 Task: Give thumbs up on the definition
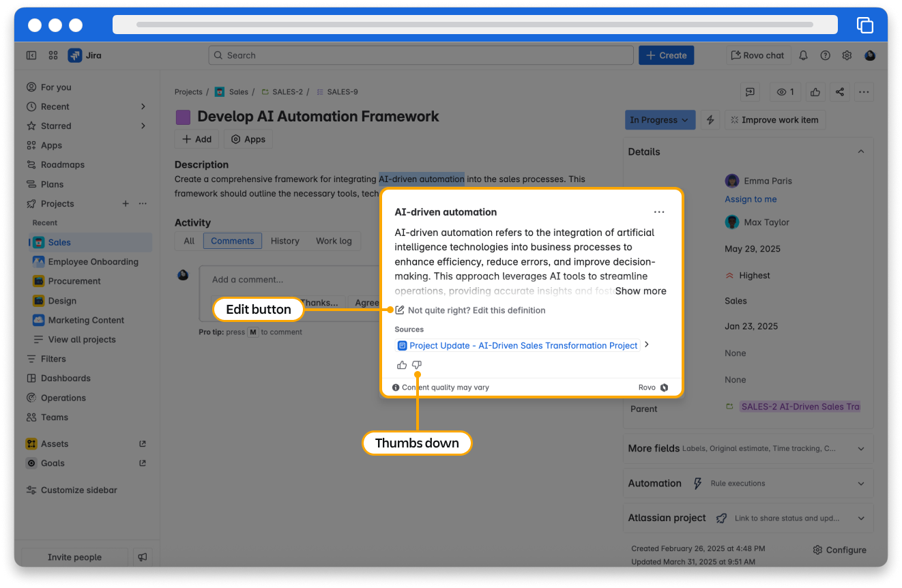(402, 365)
